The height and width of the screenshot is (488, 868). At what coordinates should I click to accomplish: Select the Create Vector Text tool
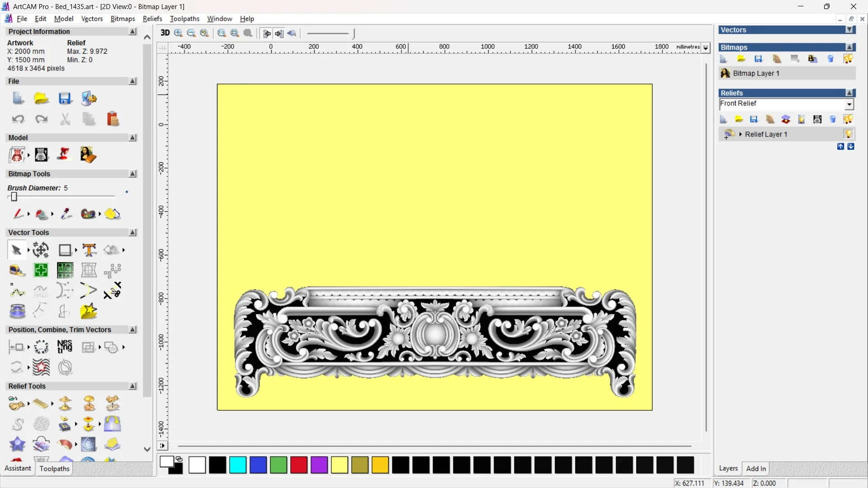point(89,250)
